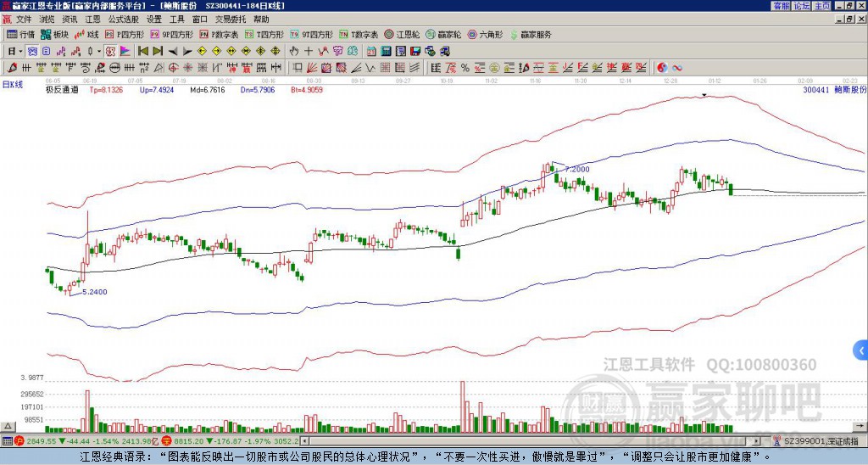Image resolution: width=868 pixels, height=465 pixels.
Task: Click the blue side panel collapse chevron
Action: 861,350
